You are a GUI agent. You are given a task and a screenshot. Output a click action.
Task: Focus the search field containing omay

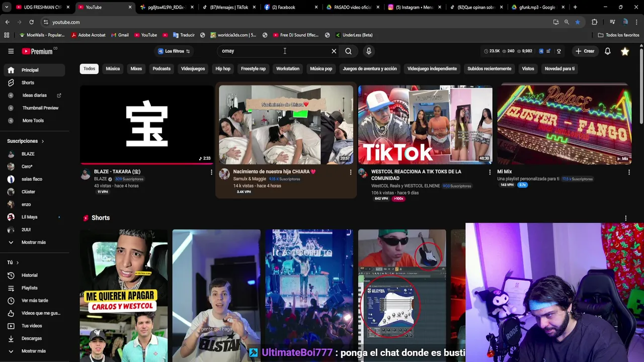tap(274, 51)
